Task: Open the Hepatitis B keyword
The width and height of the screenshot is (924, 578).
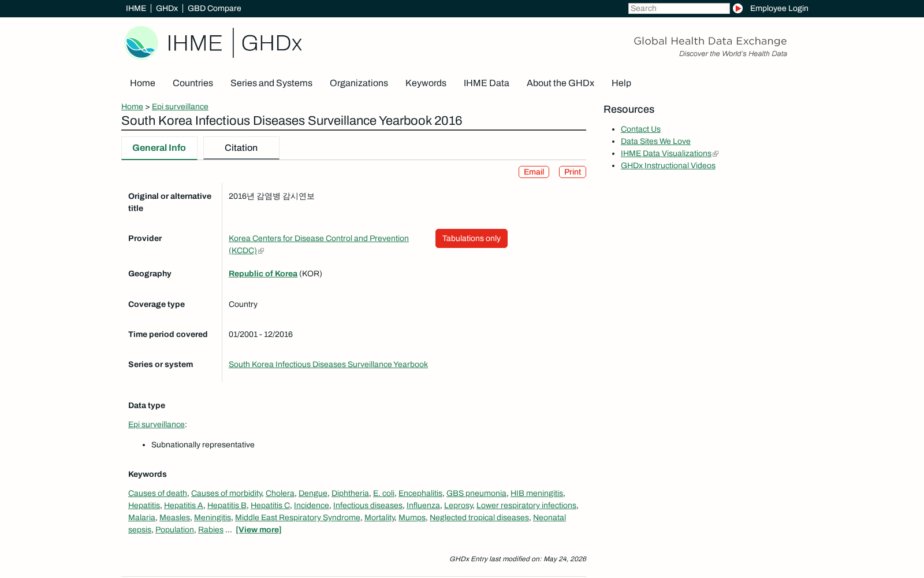Action: (227, 505)
